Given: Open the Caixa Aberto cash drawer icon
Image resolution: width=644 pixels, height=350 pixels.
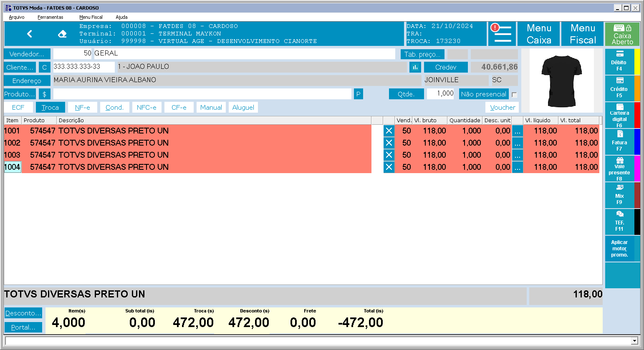Looking at the screenshot, I should point(622,34).
